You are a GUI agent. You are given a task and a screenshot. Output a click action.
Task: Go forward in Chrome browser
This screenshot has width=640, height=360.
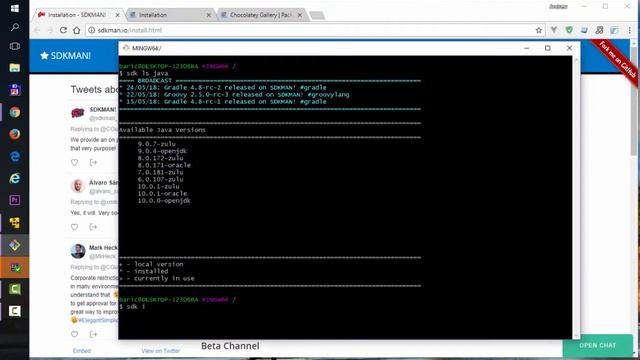50,30
